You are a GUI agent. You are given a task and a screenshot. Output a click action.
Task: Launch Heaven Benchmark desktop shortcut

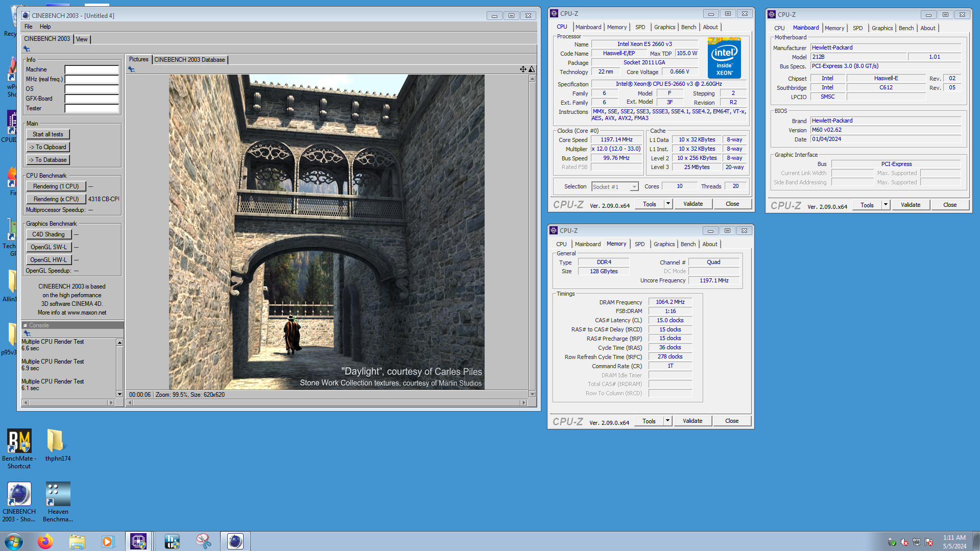tap(58, 501)
